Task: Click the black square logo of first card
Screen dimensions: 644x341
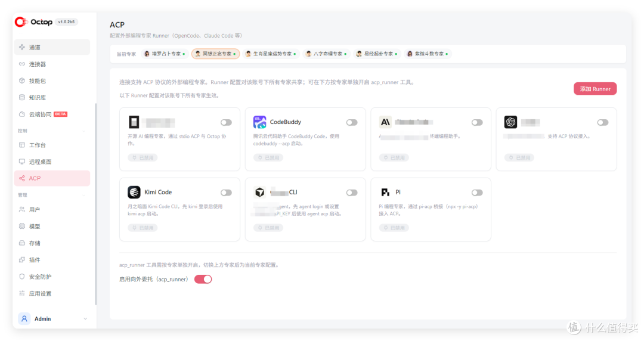Action: 134,122
